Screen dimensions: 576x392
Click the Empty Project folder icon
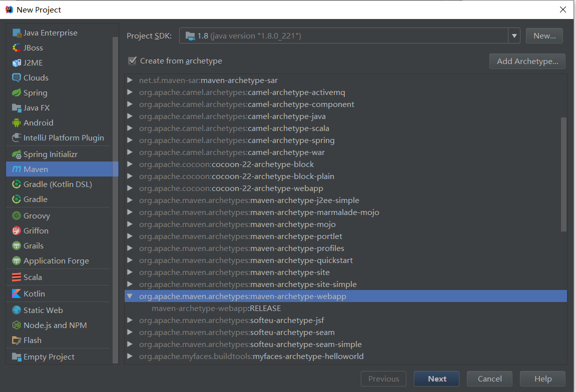coord(17,357)
